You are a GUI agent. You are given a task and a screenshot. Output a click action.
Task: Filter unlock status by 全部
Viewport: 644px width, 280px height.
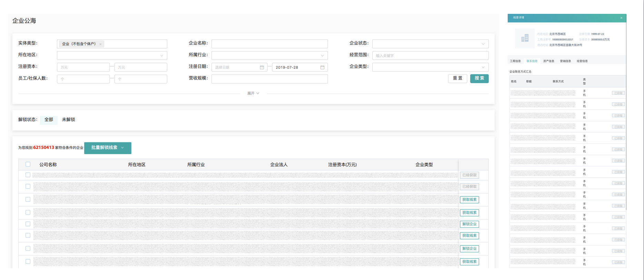[49, 120]
